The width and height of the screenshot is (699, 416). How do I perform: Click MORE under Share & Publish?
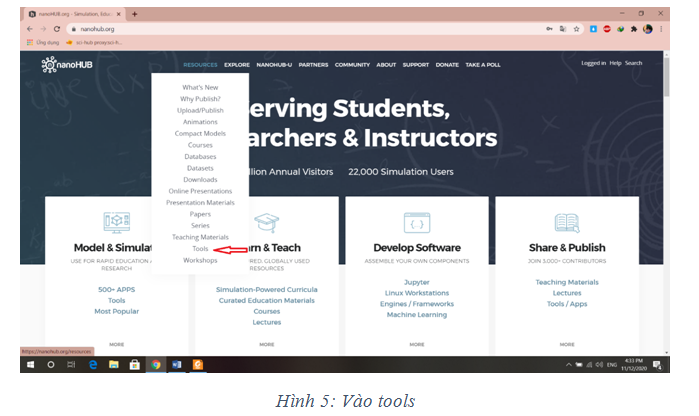[566, 344]
